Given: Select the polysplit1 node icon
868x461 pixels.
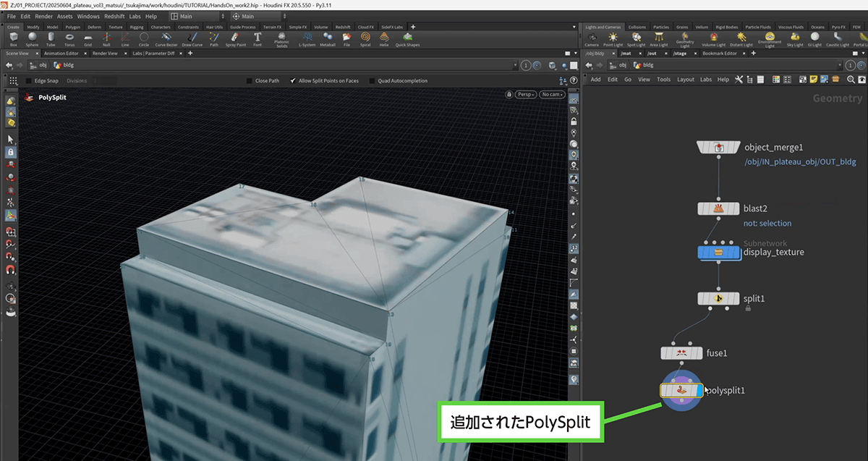Looking at the screenshot, I should pos(681,390).
